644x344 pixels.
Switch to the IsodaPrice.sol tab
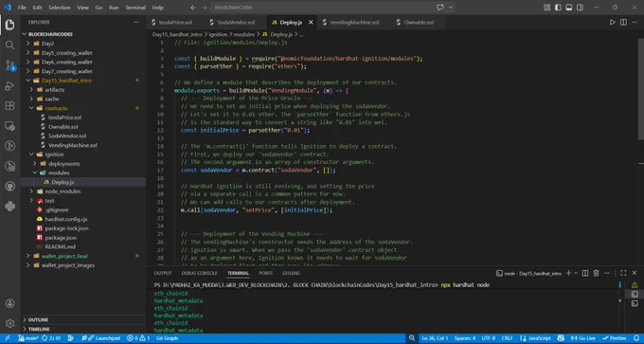(175, 22)
